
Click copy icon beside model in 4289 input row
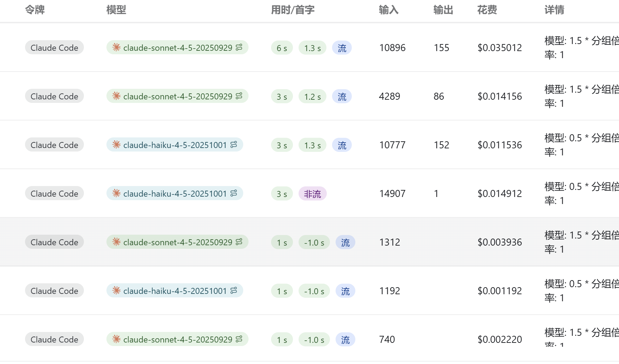(x=239, y=96)
